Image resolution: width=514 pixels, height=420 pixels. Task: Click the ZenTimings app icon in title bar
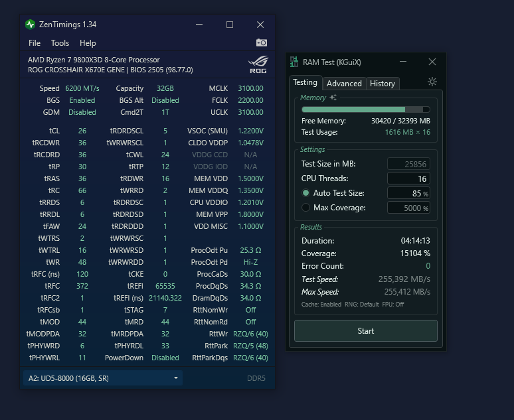30,25
